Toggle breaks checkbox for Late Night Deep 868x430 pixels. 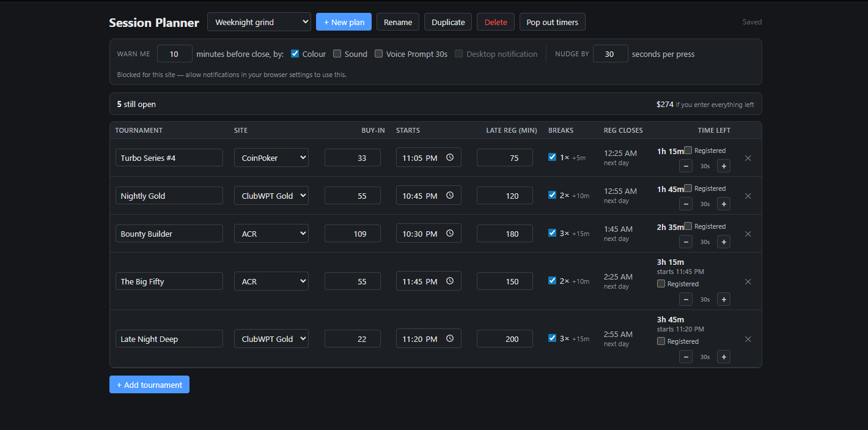pyautogui.click(x=552, y=338)
